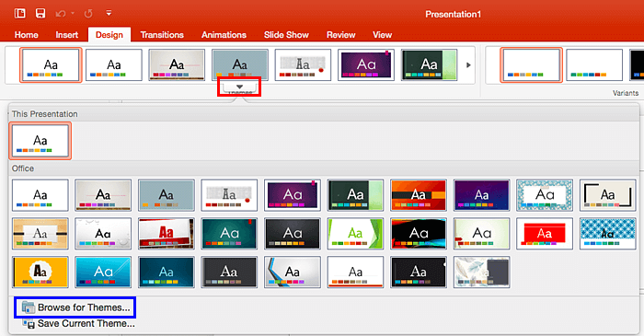This screenshot has height=336, width=644.
Task: Select the Design tab
Action: coord(109,35)
